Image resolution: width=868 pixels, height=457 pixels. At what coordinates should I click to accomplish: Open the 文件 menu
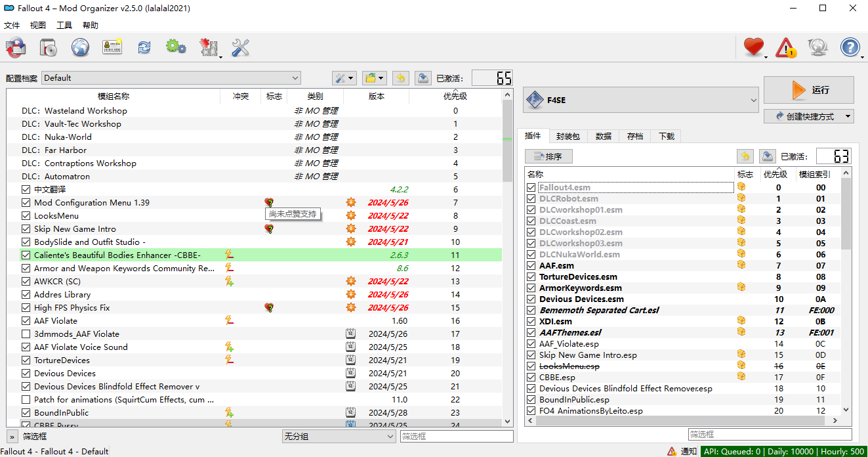[12, 25]
